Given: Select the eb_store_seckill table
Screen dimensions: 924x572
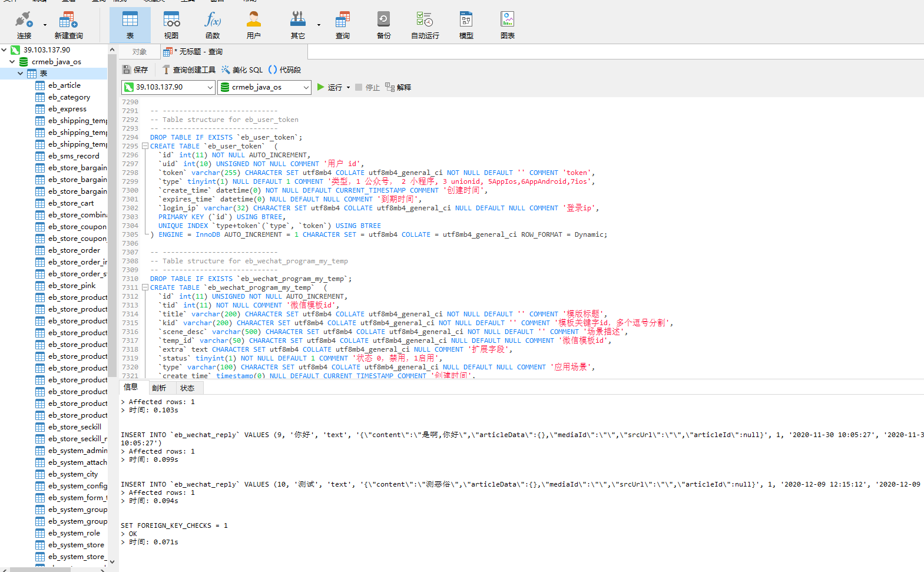Looking at the screenshot, I should (75, 427).
